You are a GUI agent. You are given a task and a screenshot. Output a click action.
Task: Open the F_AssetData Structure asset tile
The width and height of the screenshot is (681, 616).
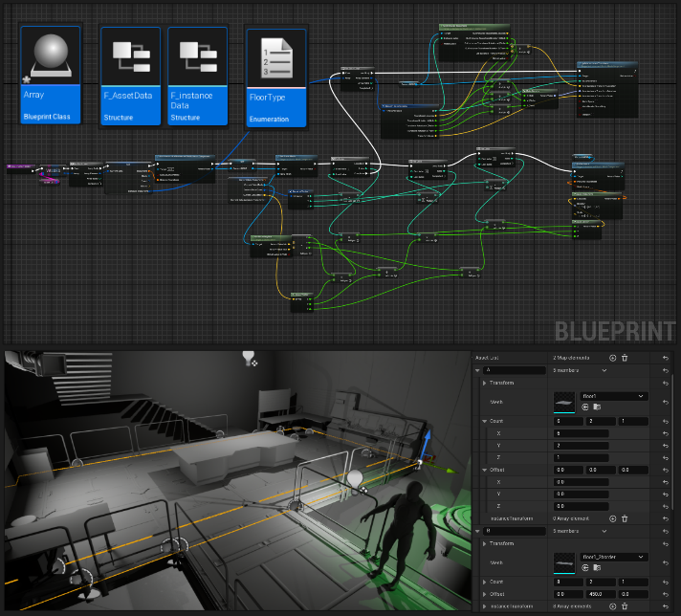(x=130, y=76)
